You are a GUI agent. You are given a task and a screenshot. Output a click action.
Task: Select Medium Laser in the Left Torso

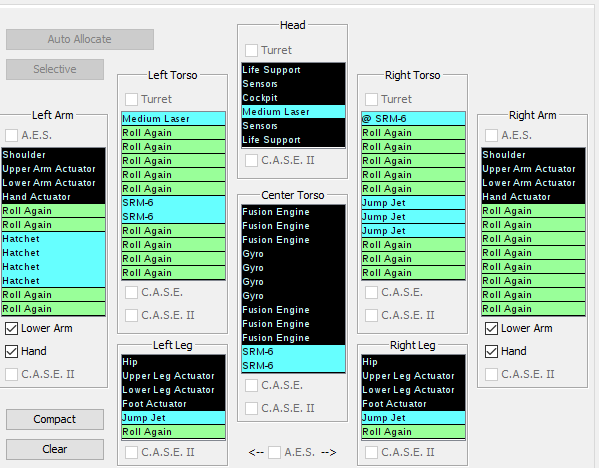click(x=173, y=118)
